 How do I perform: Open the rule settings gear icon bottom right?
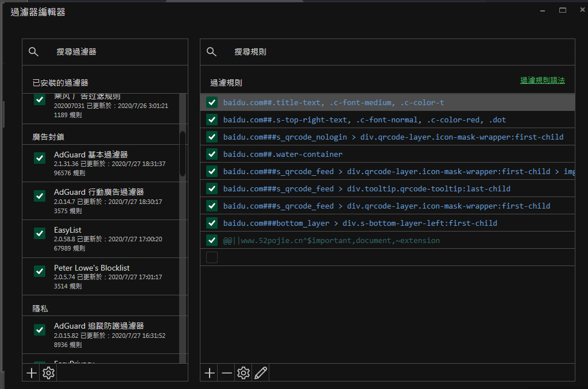(x=243, y=373)
